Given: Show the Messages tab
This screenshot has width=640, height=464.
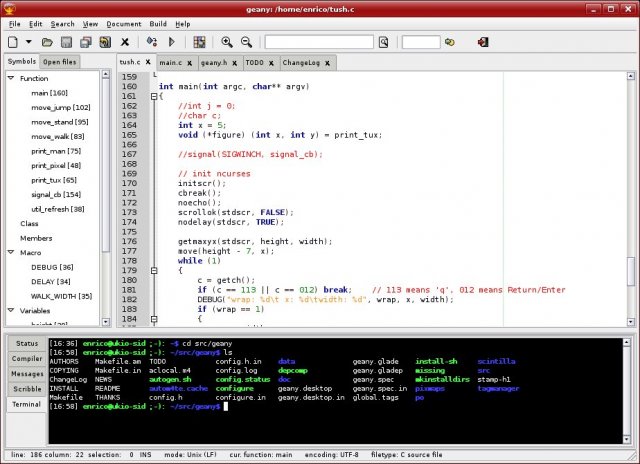Looking at the screenshot, I should (x=27, y=374).
